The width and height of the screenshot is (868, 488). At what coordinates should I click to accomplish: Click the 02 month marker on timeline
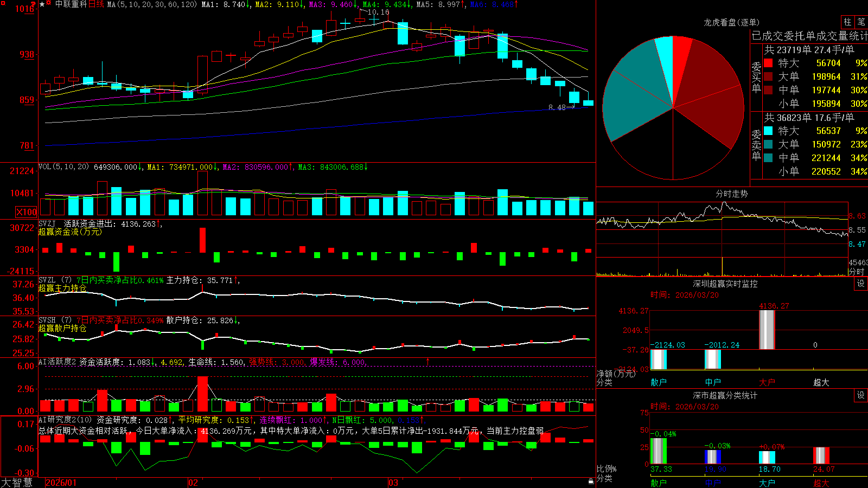coord(193,483)
